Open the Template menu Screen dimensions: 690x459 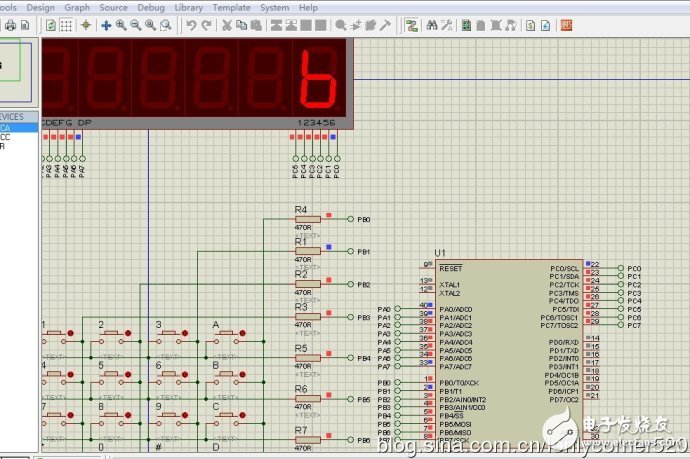pyautogui.click(x=231, y=7)
